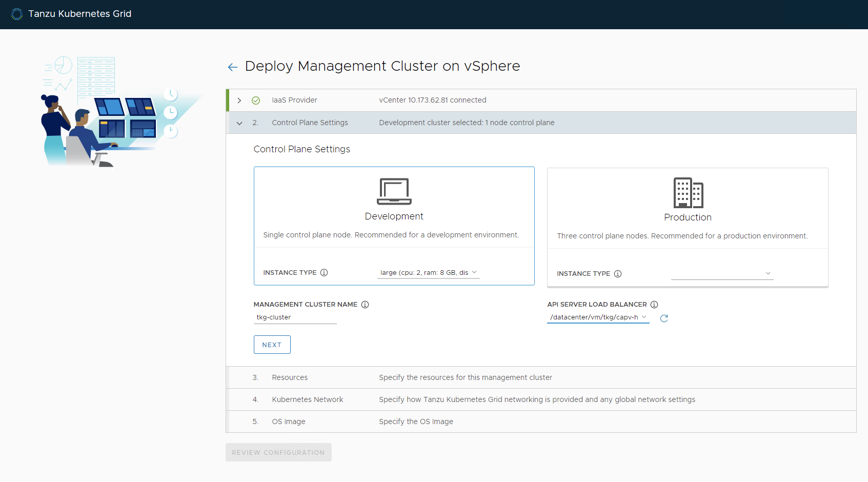Collapse the Control Plane Settings section chevron
This screenshot has height=482, width=868.
point(239,123)
